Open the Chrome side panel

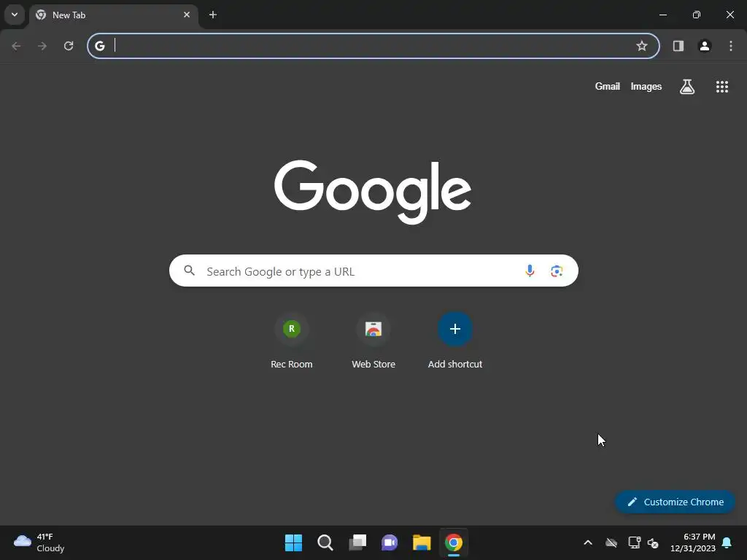[x=678, y=46]
